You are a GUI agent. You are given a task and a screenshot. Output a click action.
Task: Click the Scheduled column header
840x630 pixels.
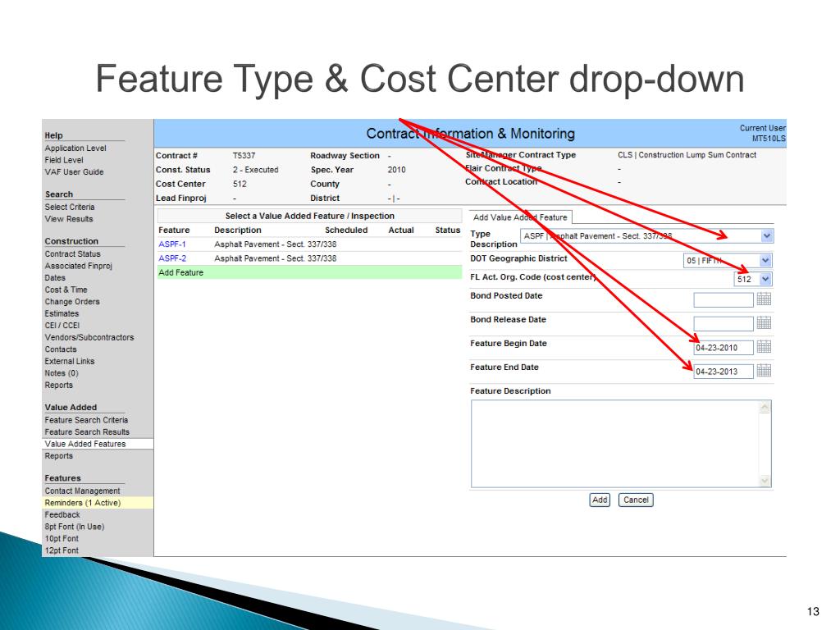[346, 230]
